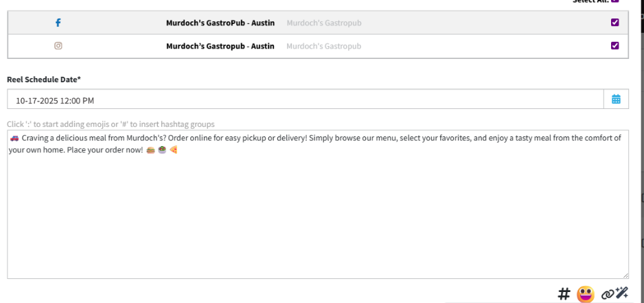The image size is (644, 303).
Task: Click the chain link icon
Action: click(607, 294)
